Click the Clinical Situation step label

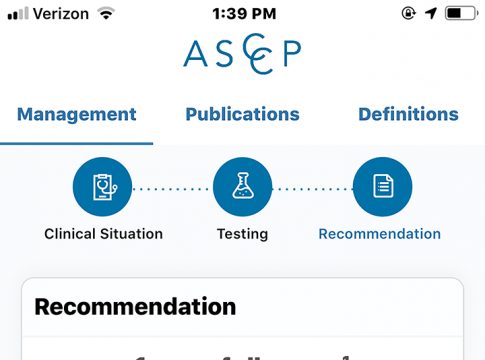pyautogui.click(x=103, y=234)
